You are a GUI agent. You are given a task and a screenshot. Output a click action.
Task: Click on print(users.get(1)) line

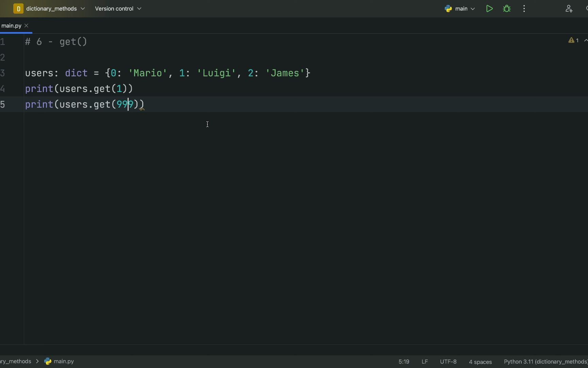(x=79, y=89)
